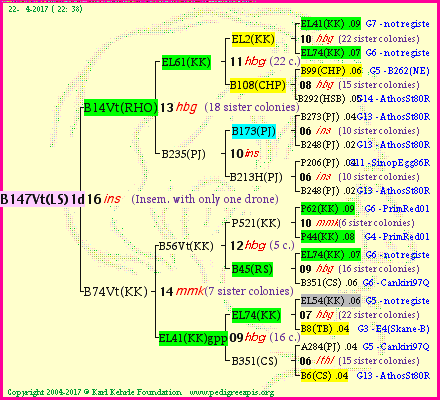Click B351(CS) .06 entry
This screenshot has width=440, height=400.
329,283
